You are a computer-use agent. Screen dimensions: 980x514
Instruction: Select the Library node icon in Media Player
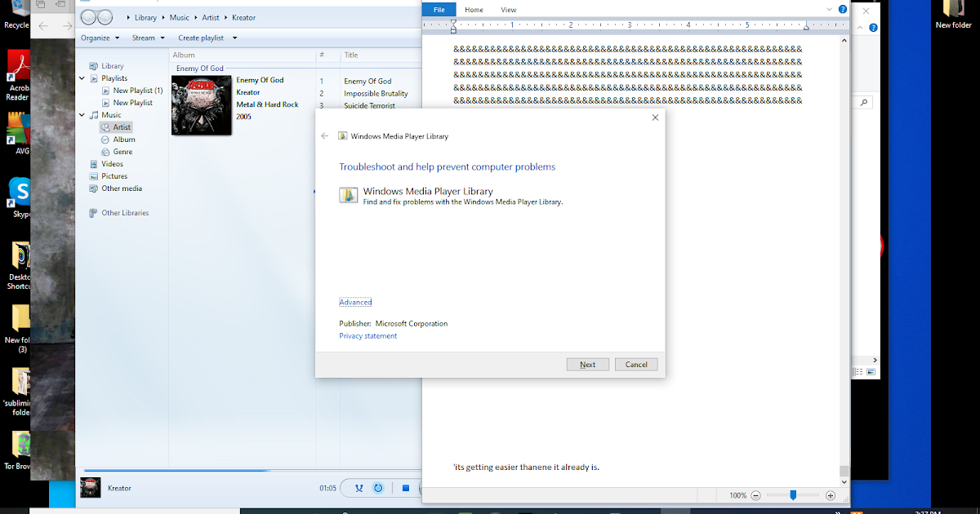[x=95, y=66]
